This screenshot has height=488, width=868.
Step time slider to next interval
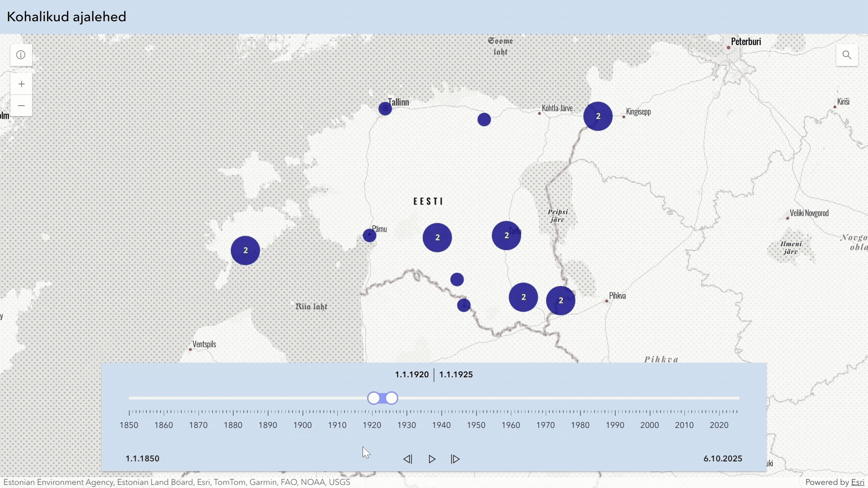[455, 459]
